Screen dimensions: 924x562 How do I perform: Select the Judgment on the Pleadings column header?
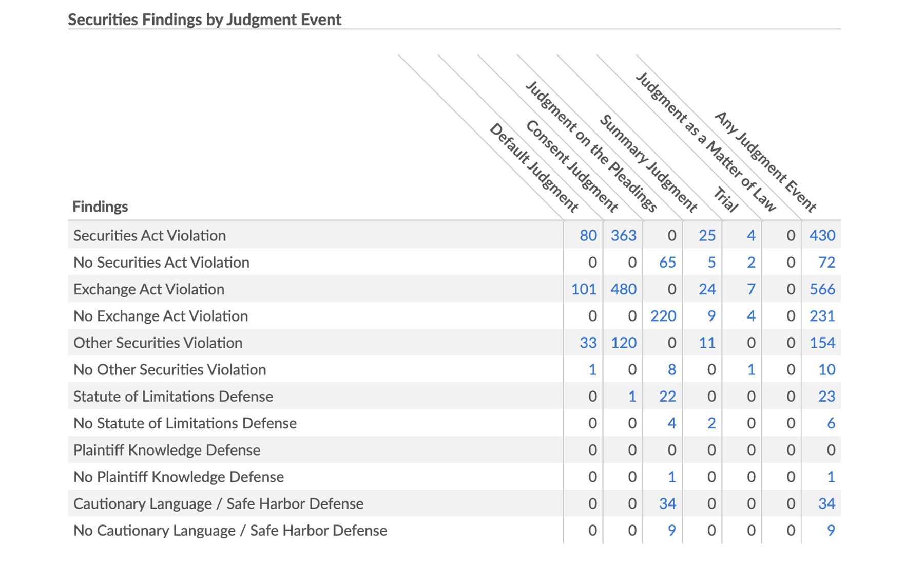pyautogui.click(x=591, y=146)
